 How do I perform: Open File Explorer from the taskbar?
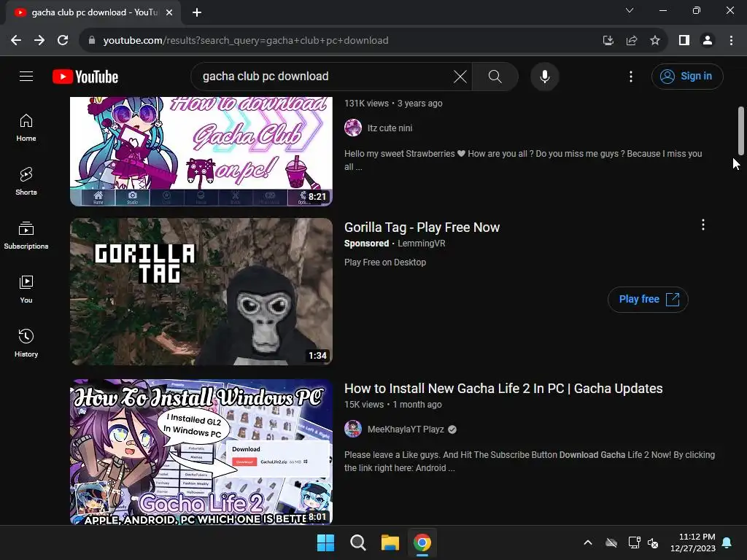coord(390,542)
